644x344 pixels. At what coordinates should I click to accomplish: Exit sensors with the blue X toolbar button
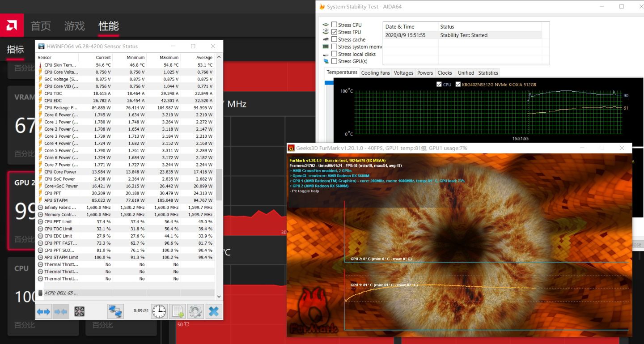coord(213,311)
